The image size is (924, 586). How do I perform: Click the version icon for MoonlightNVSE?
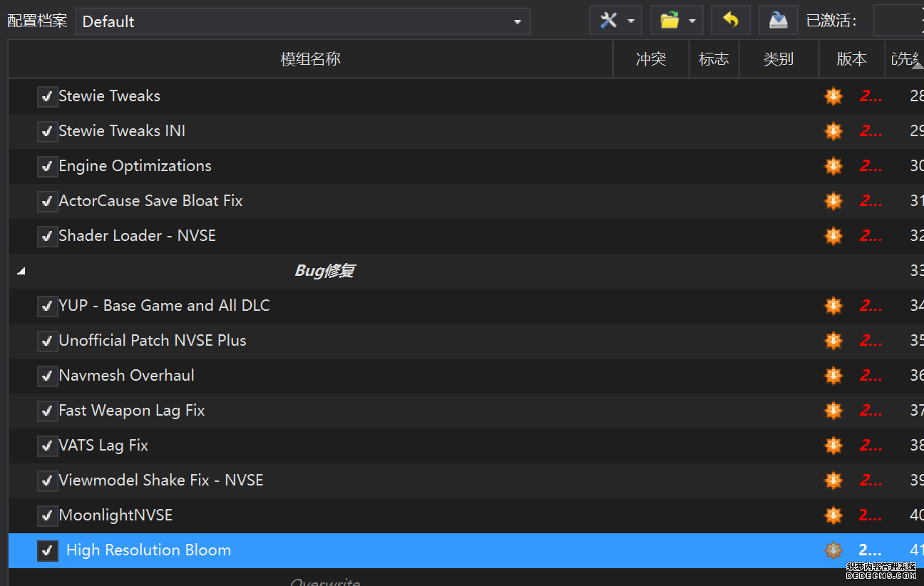click(833, 515)
